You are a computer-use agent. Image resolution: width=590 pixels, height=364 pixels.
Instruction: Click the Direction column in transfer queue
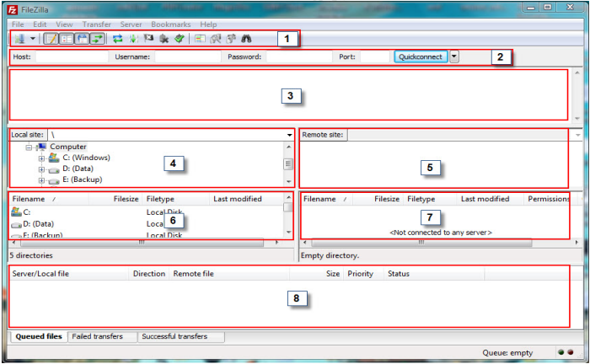(148, 274)
